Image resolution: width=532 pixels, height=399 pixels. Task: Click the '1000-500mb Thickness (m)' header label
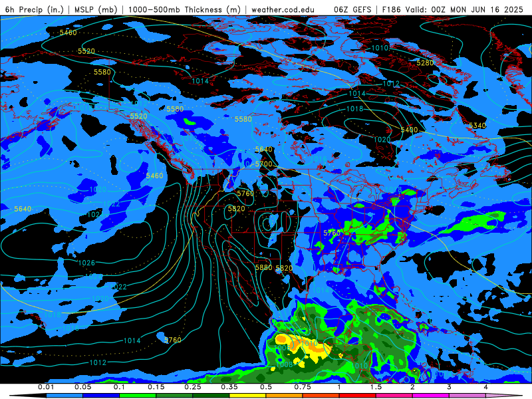coord(184,9)
